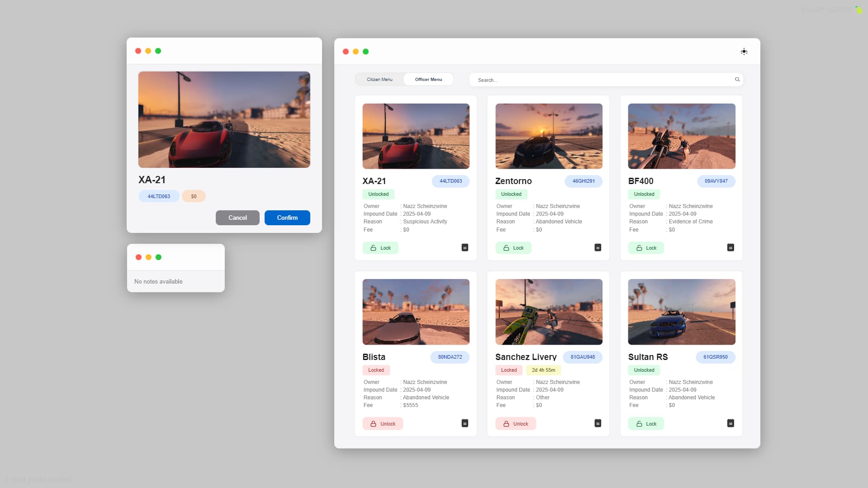The height and width of the screenshot is (488, 868).
Task: Click the BF400 vehicle title
Action: coord(640,181)
